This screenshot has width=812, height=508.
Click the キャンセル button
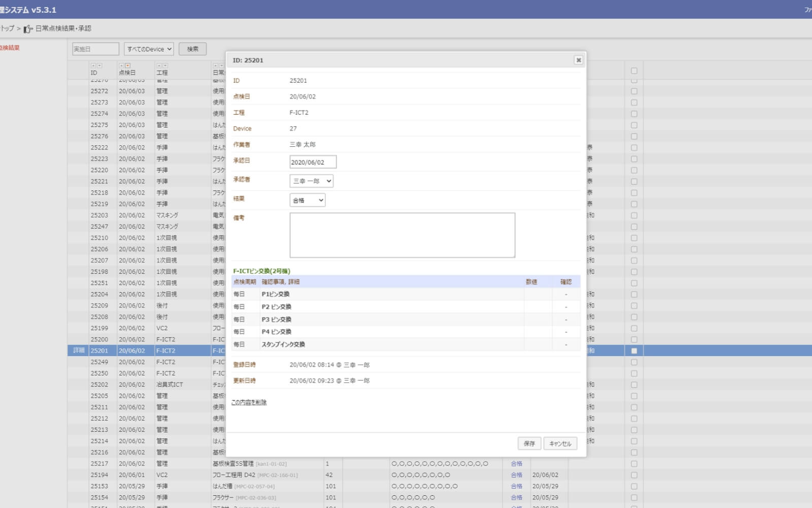point(560,443)
